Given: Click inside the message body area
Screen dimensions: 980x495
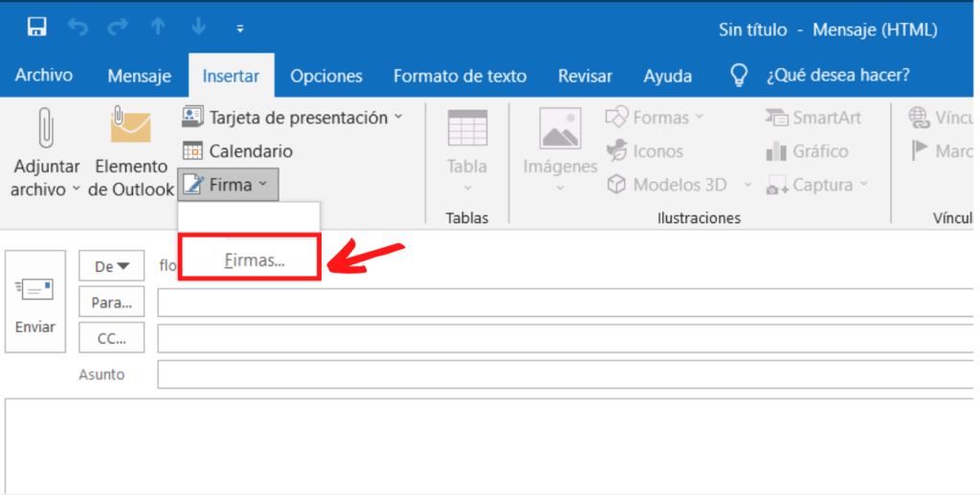Looking at the screenshot, I should (489, 445).
